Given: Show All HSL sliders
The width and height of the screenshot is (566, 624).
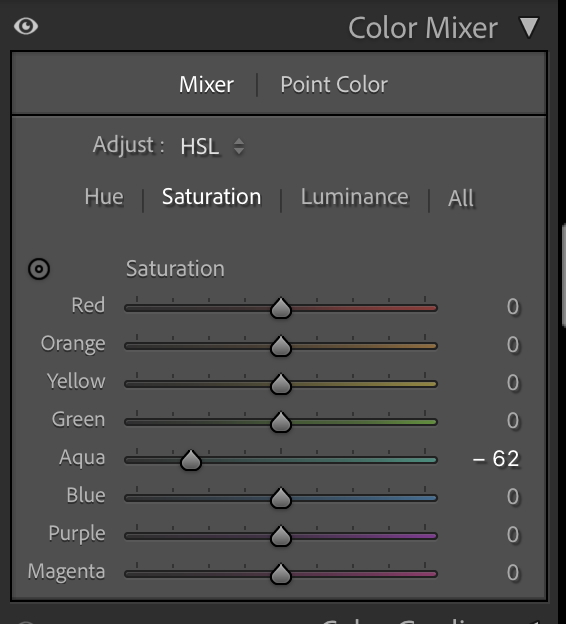Looking at the screenshot, I should [461, 198].
